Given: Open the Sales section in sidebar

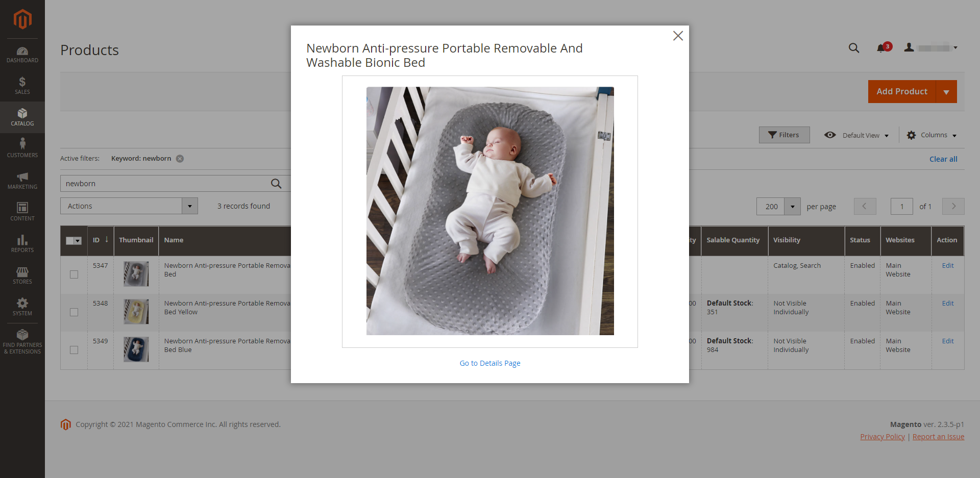Looking at the screenshot, I should [x=22, y=86].
